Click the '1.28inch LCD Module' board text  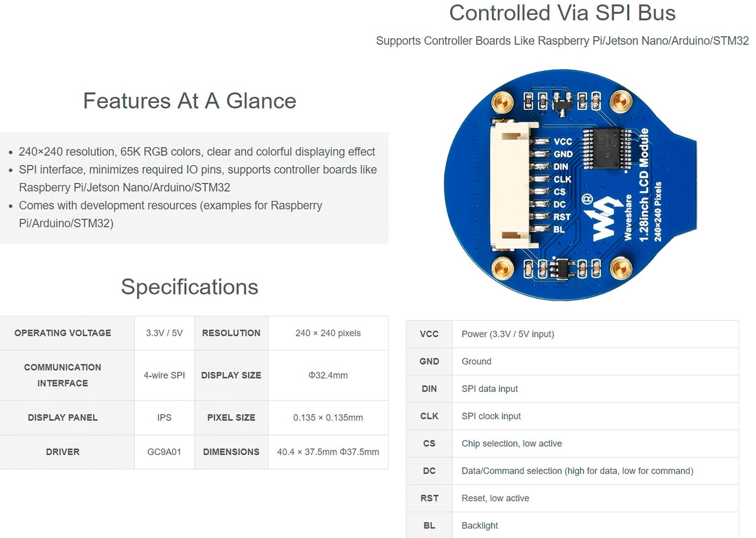point(644,185)
